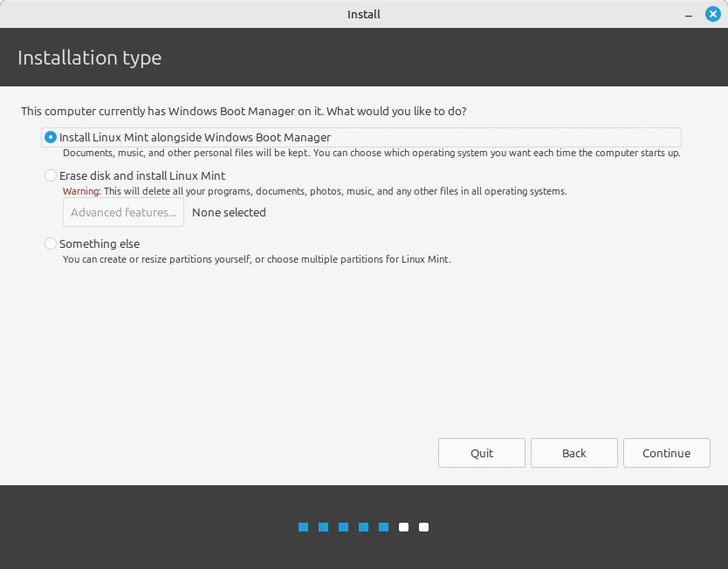Click the "None selected" features label

point(228,212)
